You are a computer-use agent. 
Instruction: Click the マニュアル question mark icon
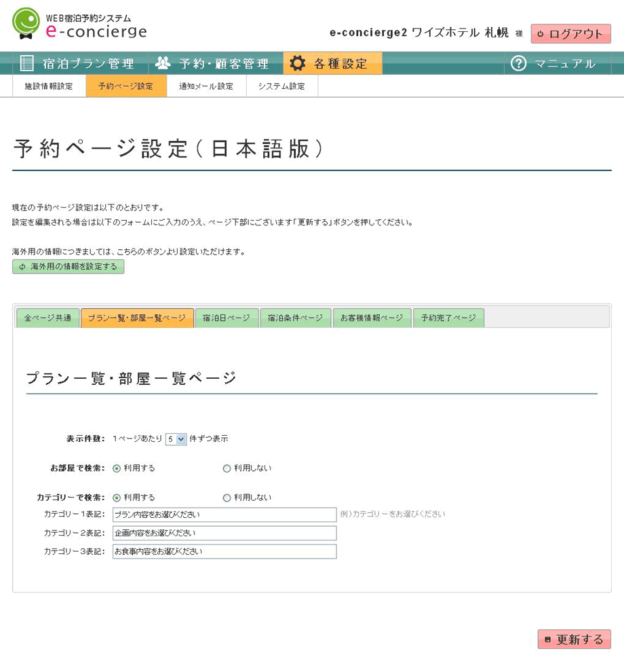coord(518,63)
